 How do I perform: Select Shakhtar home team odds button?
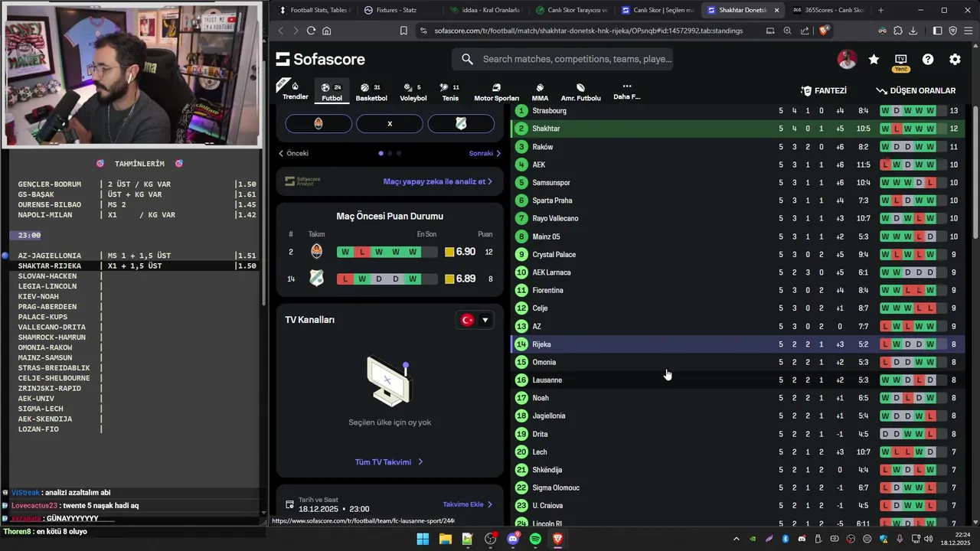coord(318,123)
